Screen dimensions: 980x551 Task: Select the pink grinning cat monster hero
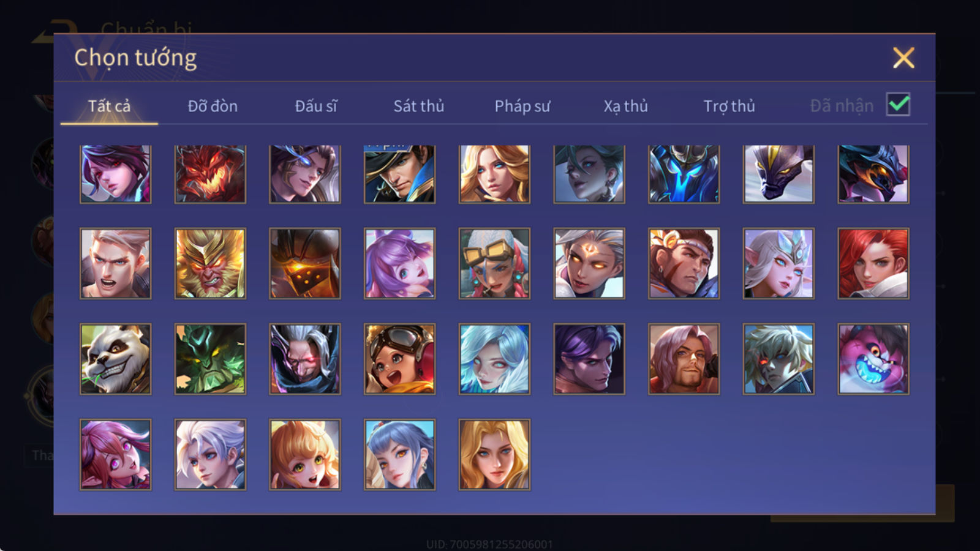873,359
